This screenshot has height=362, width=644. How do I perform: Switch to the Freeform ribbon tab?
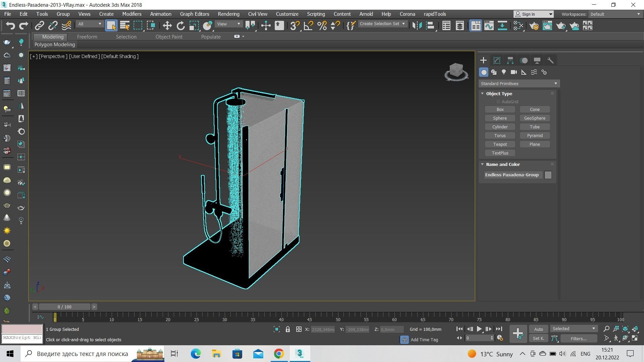pos(87,37)
